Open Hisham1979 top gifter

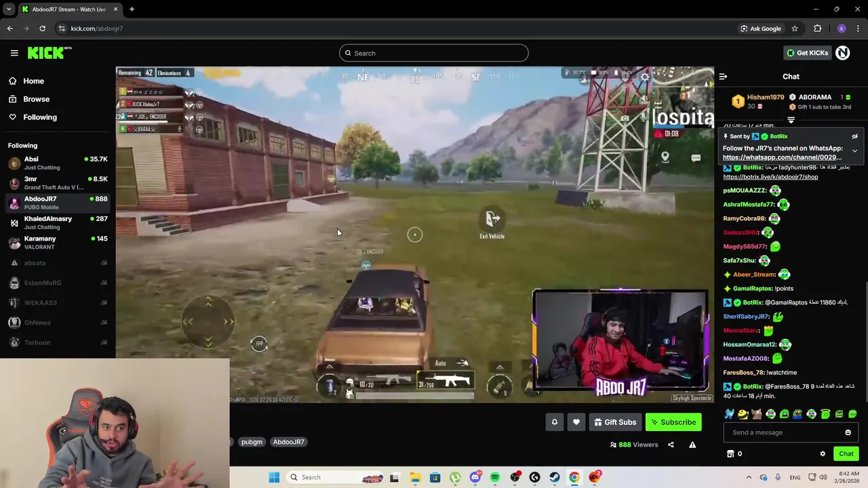pos(765,97)
